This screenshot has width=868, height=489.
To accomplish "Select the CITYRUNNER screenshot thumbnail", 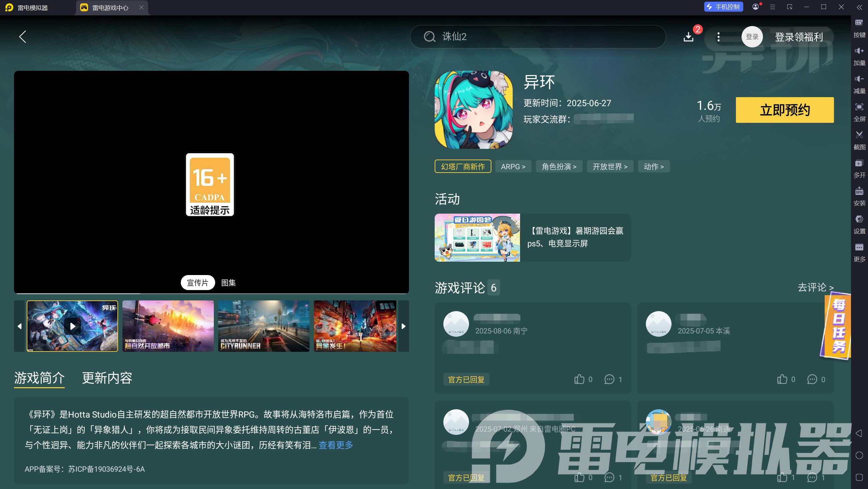I will click(x=264, y=326).
